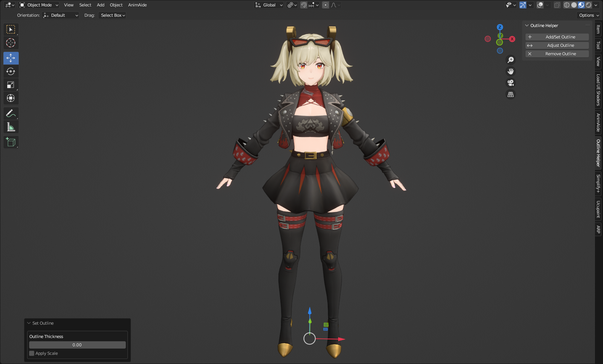This screenshot has height=364, width=603.
Task: Click the negative Z axis circle on the gizmo
Action: (500, 51)
